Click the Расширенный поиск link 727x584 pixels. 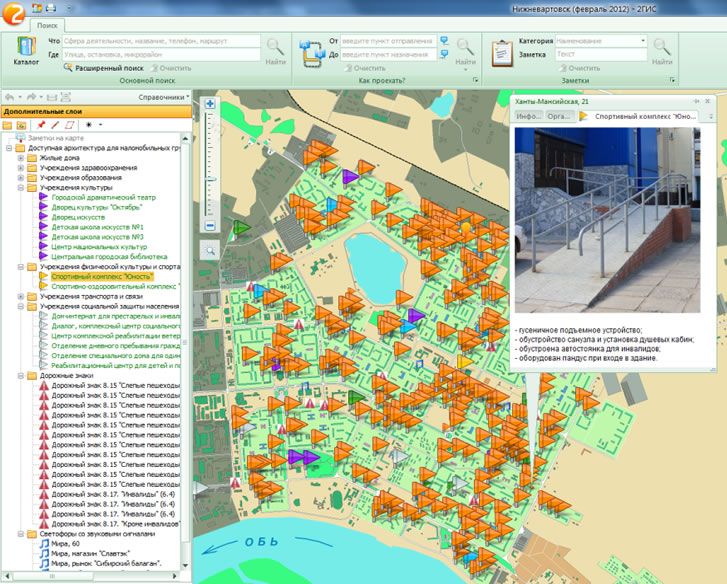pyautogui.click(x=109, y=68)
